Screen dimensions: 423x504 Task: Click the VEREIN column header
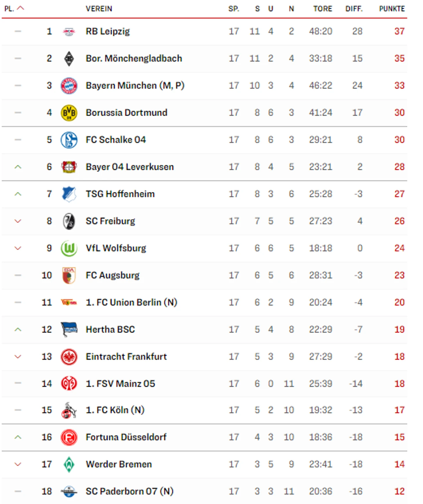pyautogui.click(x=99, y=9)
